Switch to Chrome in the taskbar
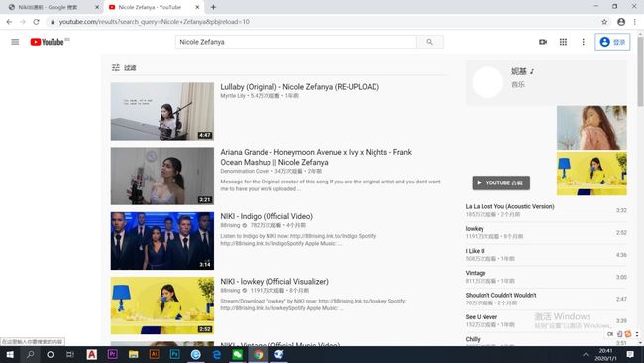This screenshot has height=363, width=644. pyautogui.click(x=258, y=354)
